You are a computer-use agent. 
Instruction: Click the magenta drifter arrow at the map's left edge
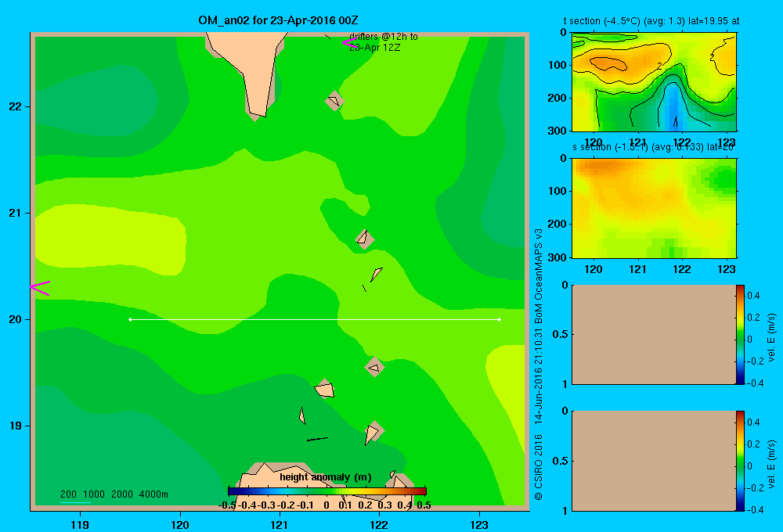pyautogui.click(x=40, y=288)
